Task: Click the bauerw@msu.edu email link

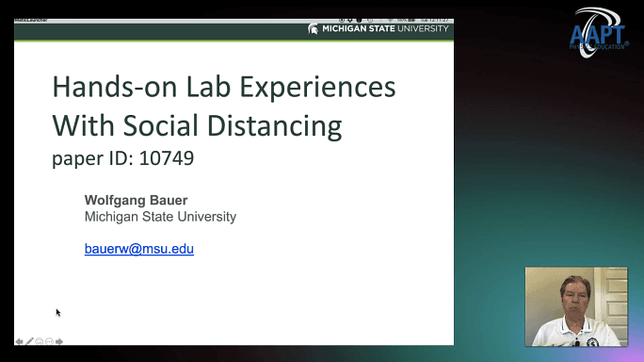Action: 139,249
